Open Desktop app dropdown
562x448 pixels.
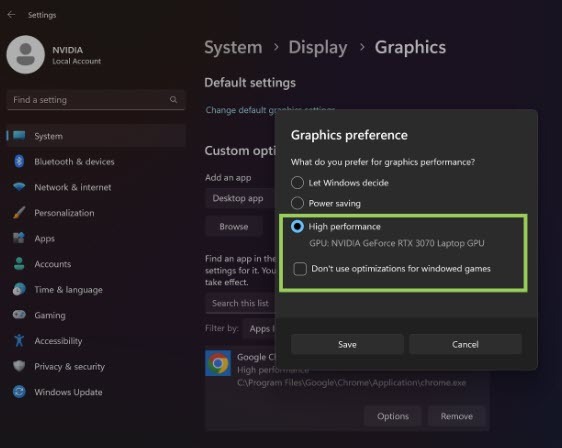(239, 198)
